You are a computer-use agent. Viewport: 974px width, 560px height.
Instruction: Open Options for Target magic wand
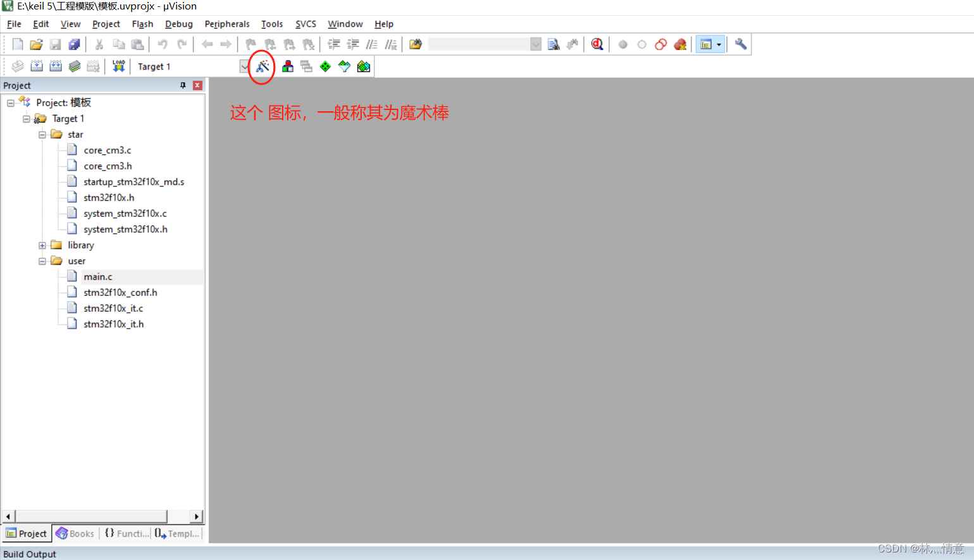[262, 66]
